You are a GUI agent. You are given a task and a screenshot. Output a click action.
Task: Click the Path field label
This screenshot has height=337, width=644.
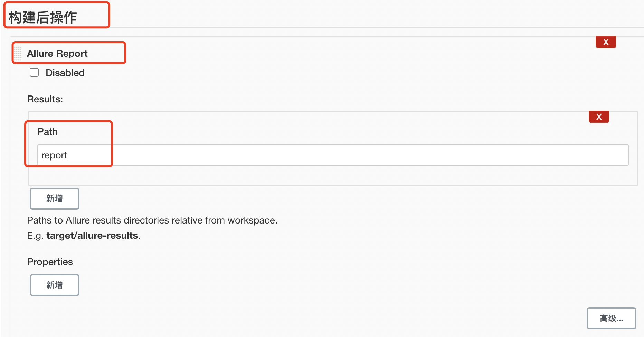47,132
